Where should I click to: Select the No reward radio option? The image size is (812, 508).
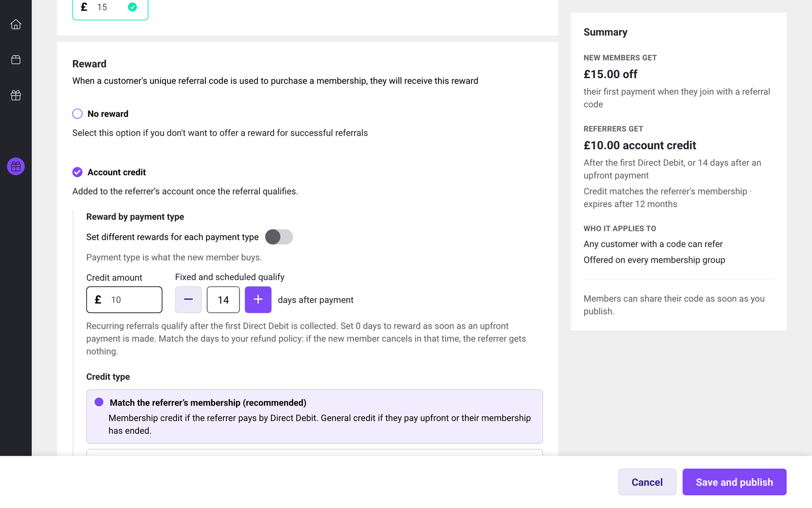(x=77, y=114)
